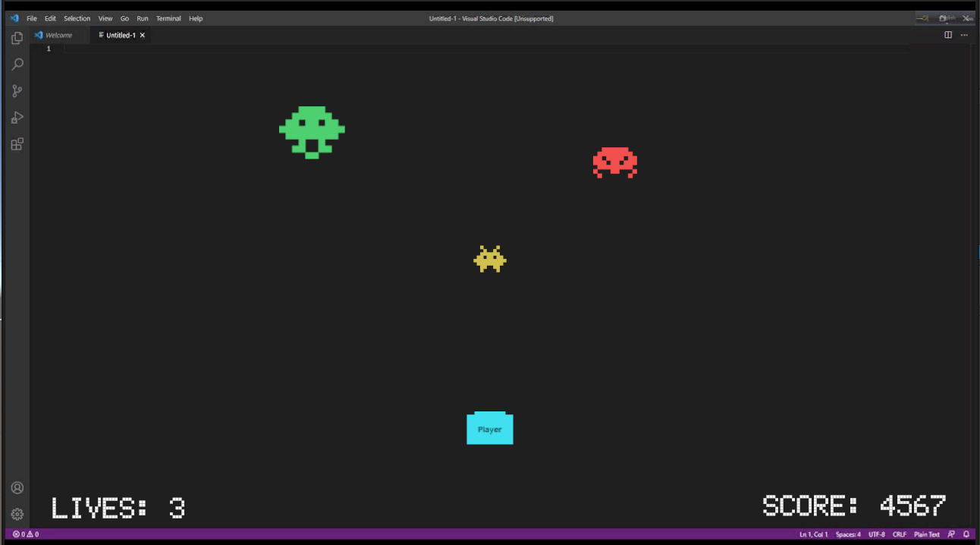Show notifications with the bell icon
980x545 pixels.
point(966,534)
